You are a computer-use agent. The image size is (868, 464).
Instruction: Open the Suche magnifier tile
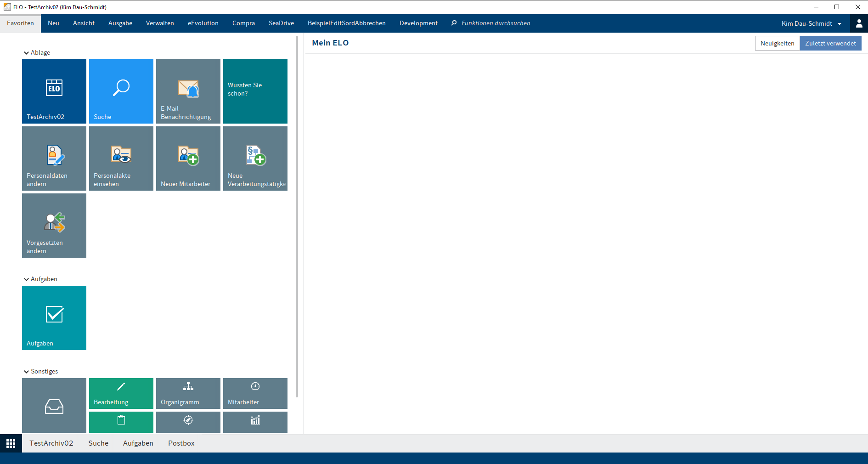[121, 91]
